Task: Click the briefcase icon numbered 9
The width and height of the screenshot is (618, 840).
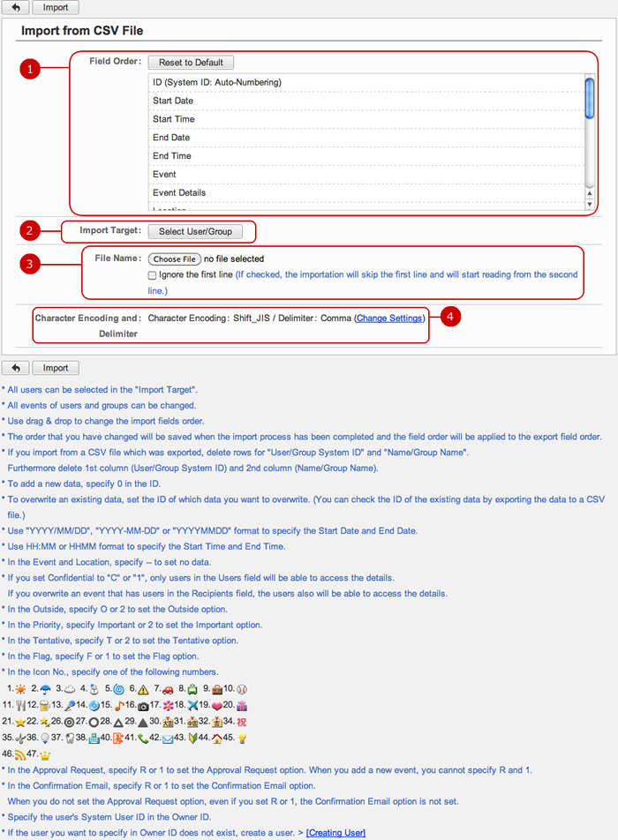Action: click(x=217, y=690)
